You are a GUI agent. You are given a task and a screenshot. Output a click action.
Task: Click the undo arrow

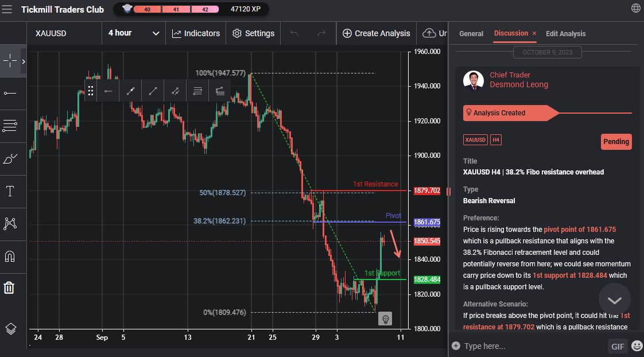pyautogui.click(x=294, y=33)
